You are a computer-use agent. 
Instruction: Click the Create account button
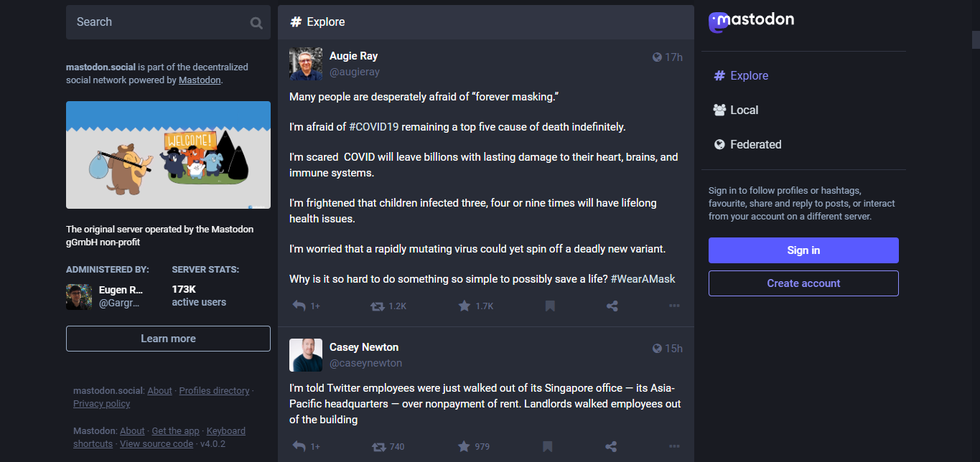click(x=803, y=283)
